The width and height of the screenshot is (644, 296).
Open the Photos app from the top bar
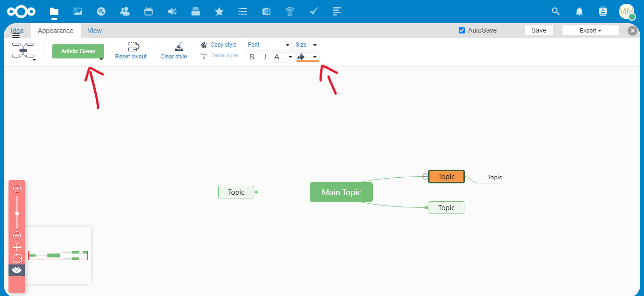click(x=77, y=11)
